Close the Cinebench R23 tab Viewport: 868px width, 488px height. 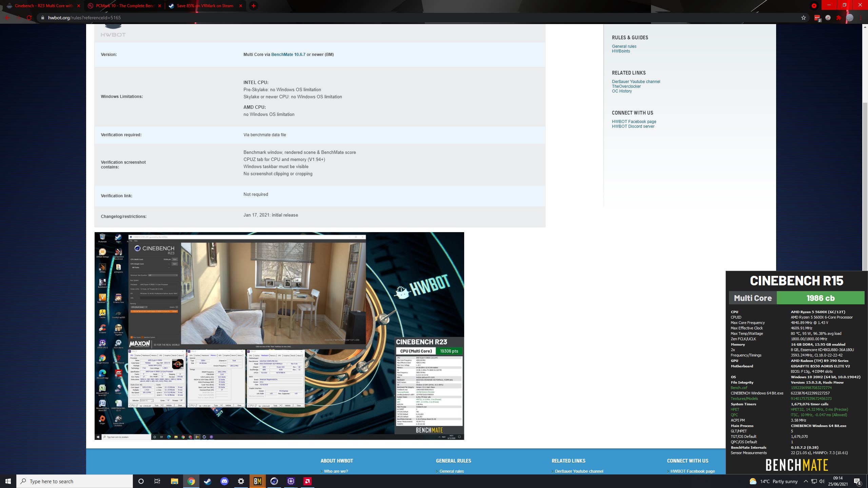[x=79, y=6]
